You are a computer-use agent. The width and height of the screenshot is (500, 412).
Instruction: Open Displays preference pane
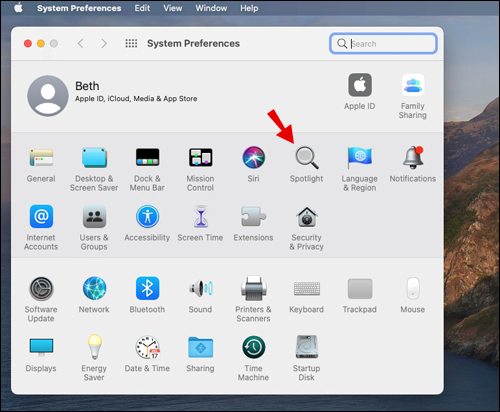coord(41,347)
